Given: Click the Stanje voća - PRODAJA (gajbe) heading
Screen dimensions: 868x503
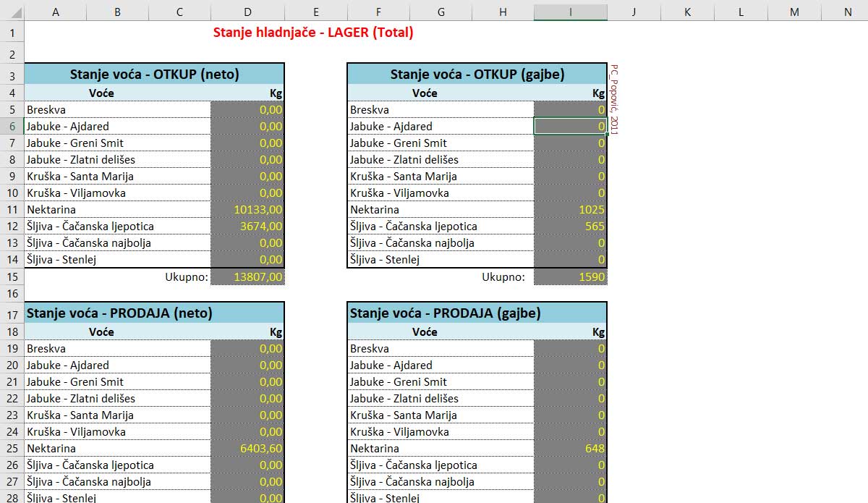Looking at the screenshot, I should [445, 313].
